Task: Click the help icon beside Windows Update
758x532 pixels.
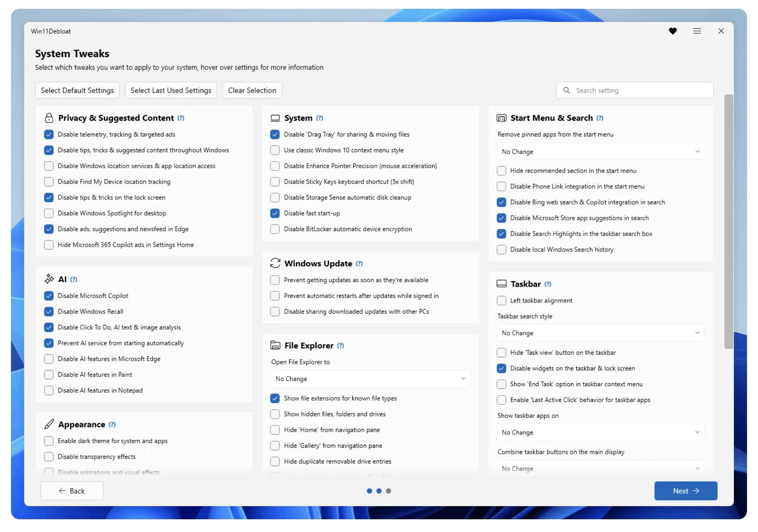Action: click(x=359, y=264)
